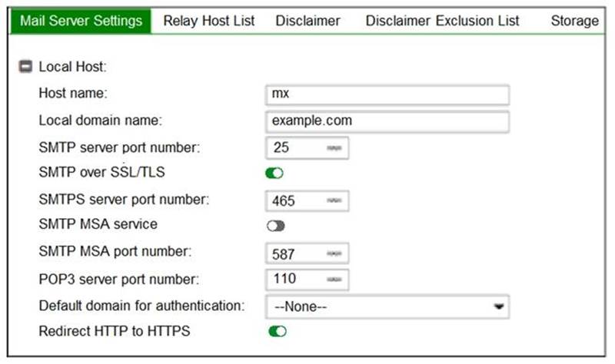Viewport: 615px width, 364px height.
Task: Click the SMTPS server port number field
Action: click(296, 200)
